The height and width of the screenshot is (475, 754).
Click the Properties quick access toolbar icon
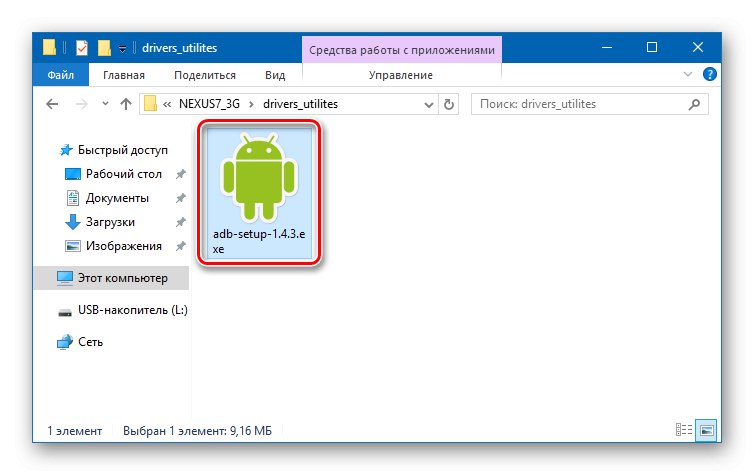point(82,48)
